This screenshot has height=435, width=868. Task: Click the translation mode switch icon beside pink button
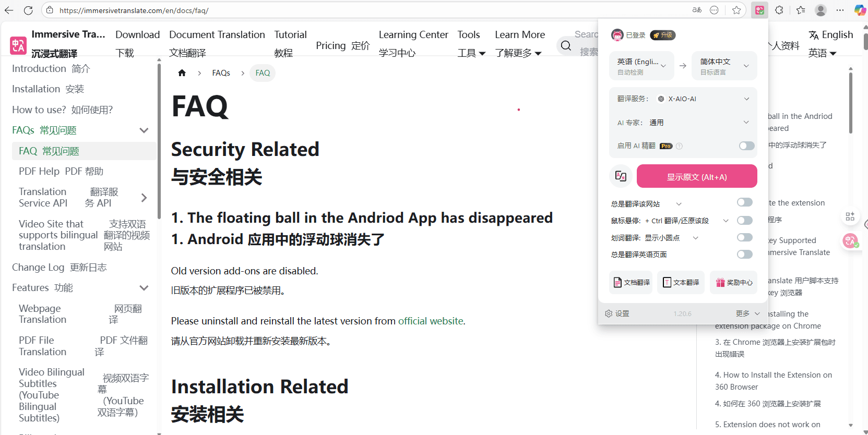(x=621, y=176)
